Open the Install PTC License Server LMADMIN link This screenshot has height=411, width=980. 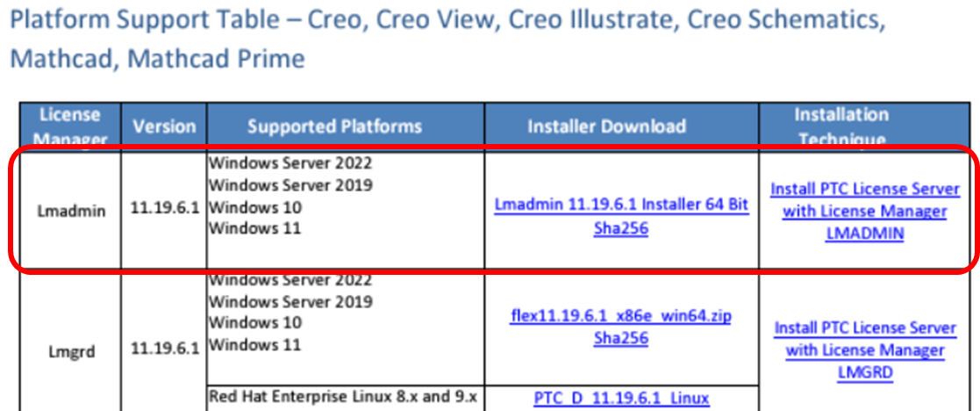864,212
